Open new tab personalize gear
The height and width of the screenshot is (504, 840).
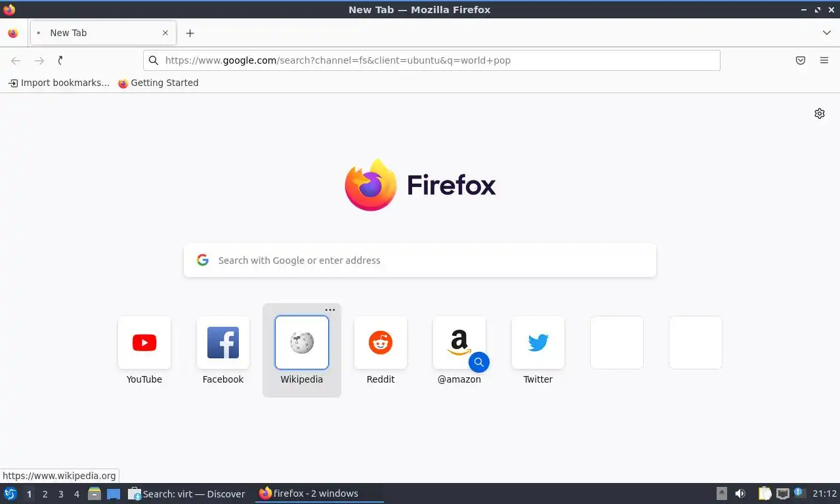tap(820, 114)
